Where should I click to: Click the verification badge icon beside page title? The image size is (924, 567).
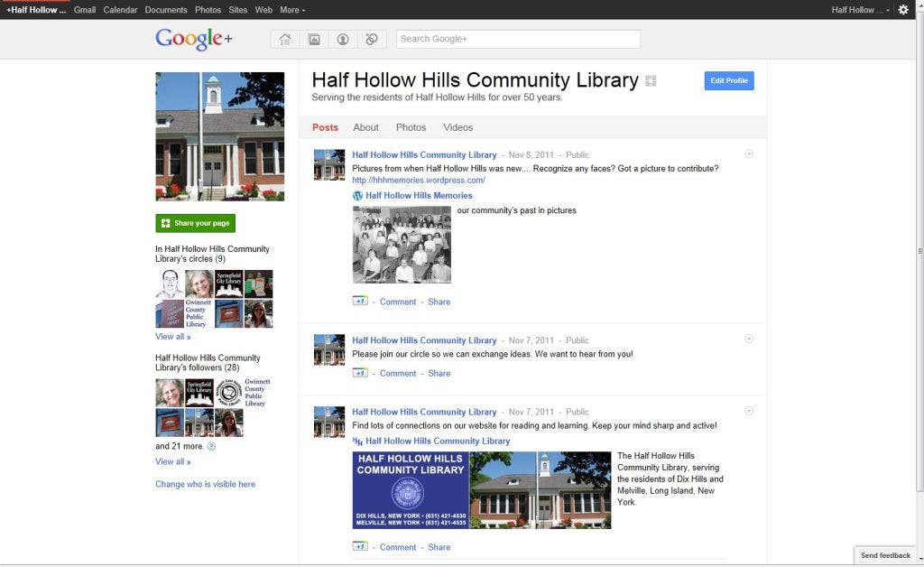(651, 80)
